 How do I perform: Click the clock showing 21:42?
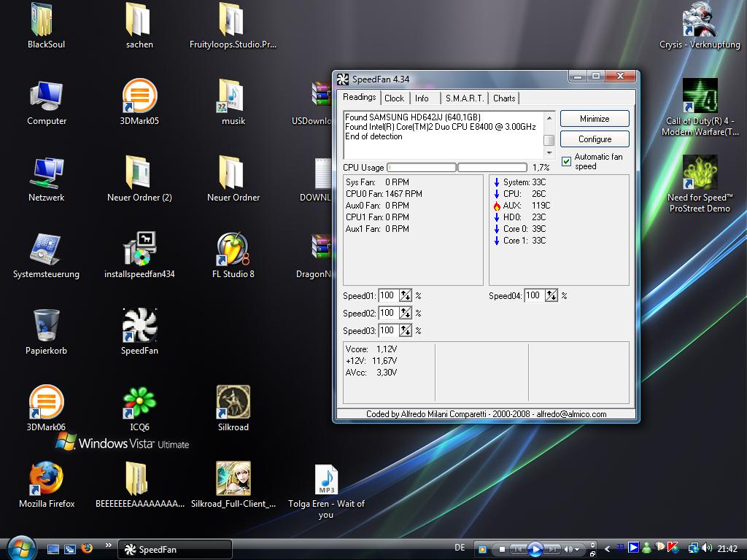coord(727,549)
